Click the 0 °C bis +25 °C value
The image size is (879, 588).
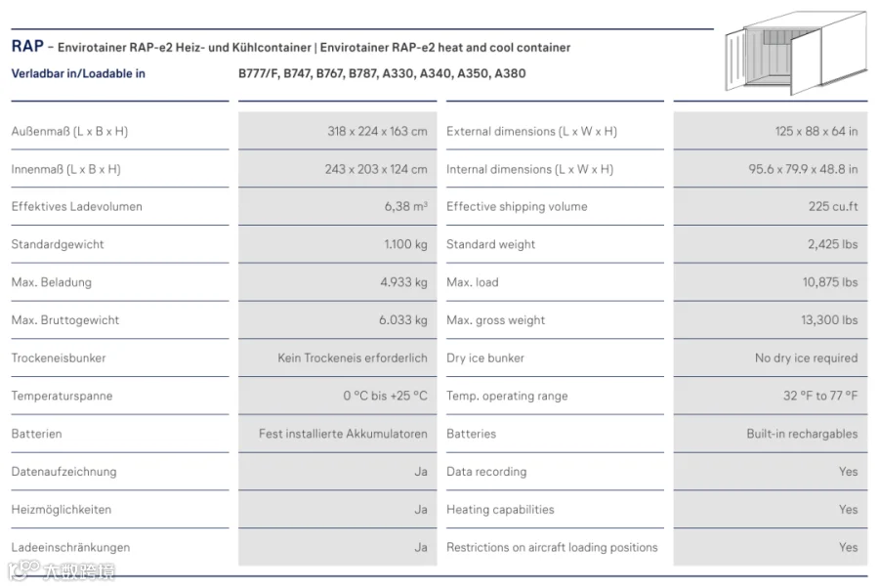(385, 396)
